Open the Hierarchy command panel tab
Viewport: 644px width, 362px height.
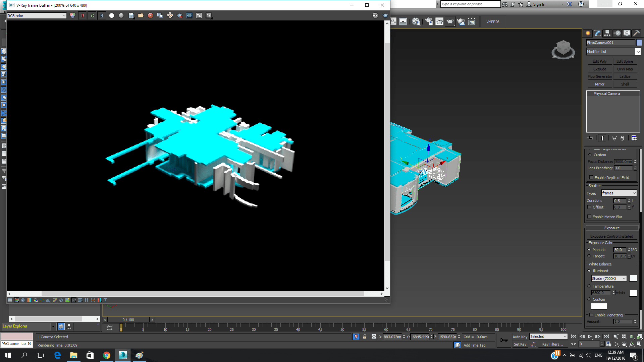607,33
